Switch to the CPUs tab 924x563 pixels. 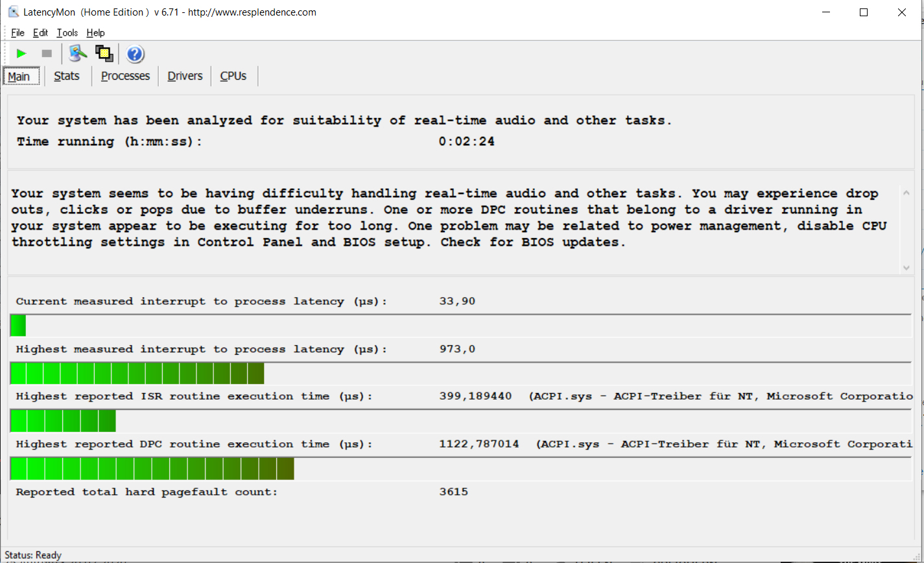233,76
